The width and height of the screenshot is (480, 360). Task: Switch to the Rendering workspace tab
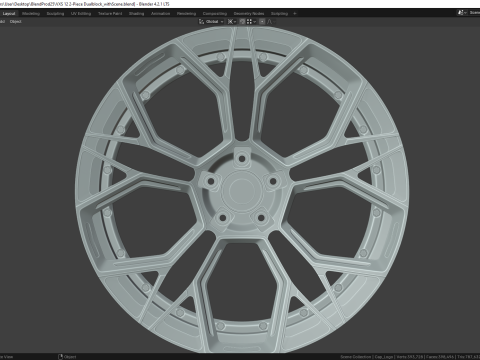[x=186, y=14]
